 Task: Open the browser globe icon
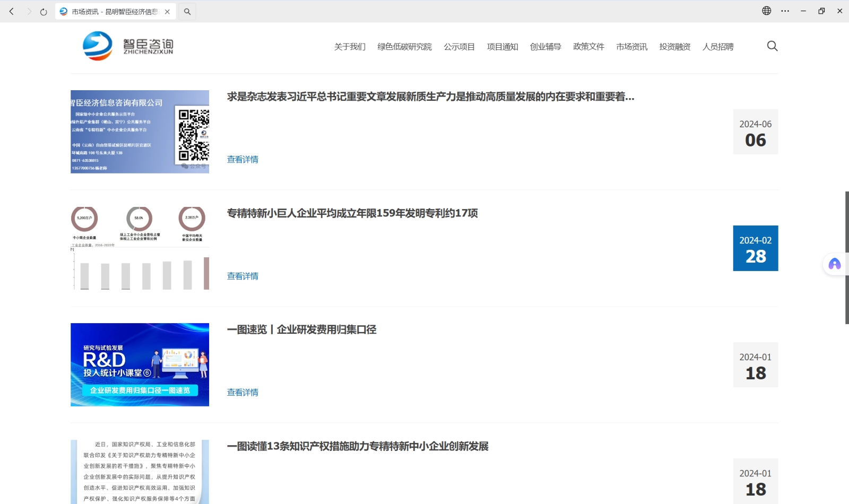766,10
